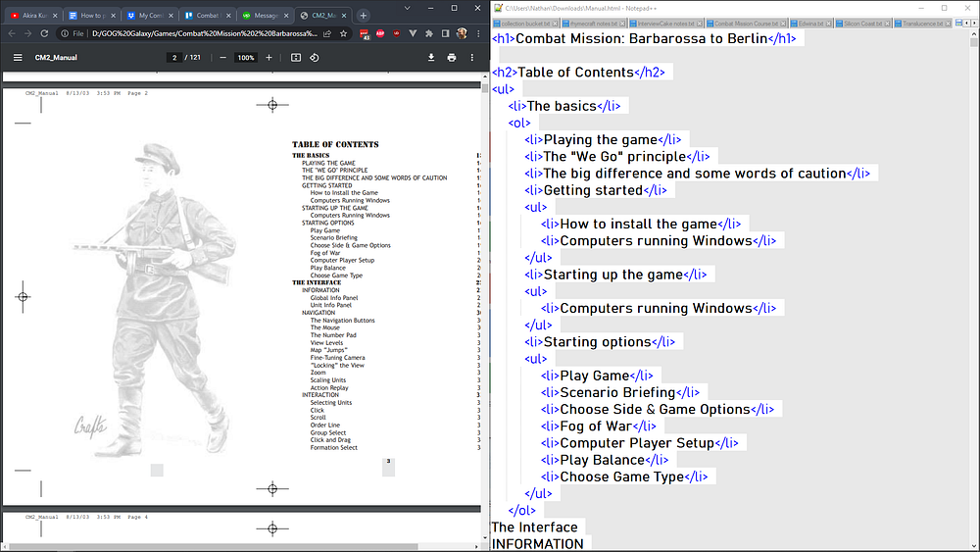980x552 pixels.
Task: Close Combat Mission Course.txt tab
Action: click(x=783, y=24)
